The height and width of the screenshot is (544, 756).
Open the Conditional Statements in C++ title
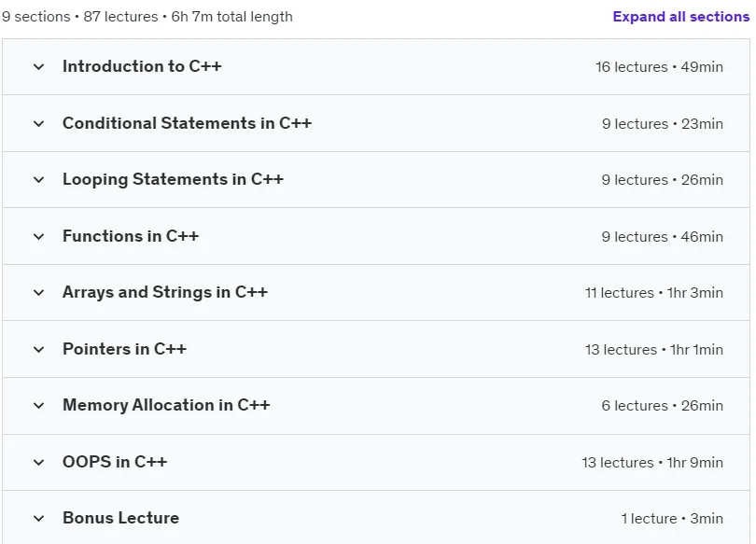[x=187, y=123]
